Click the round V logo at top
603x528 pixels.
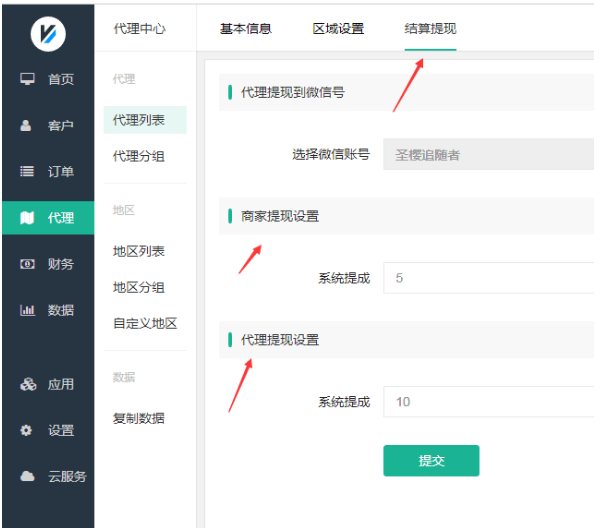(x=48, y=34)
